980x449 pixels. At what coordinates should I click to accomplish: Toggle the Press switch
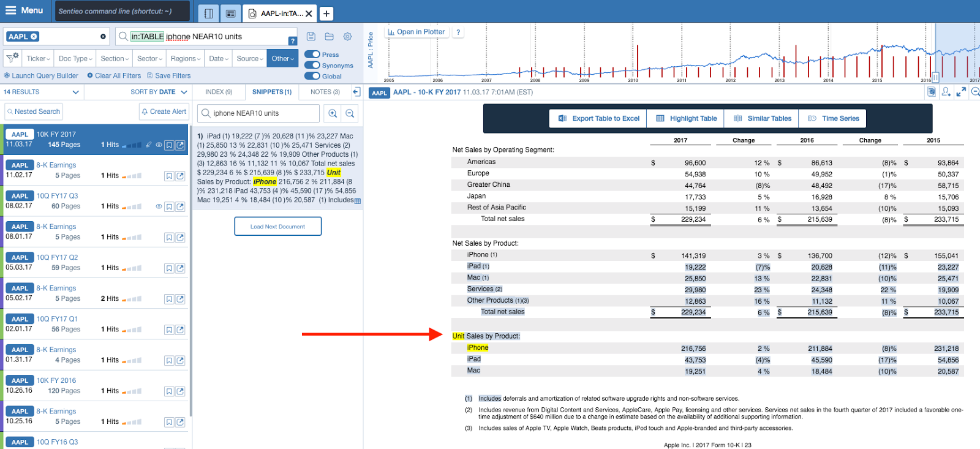pos(312,55)
